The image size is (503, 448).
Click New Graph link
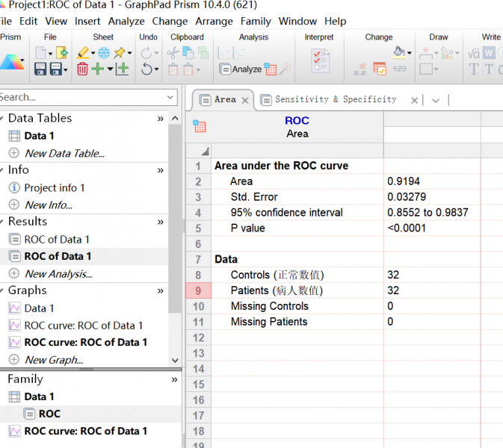(54, 360)
